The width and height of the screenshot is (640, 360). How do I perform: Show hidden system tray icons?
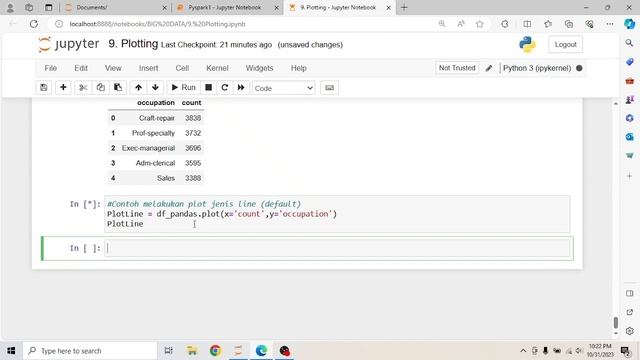(x=523, y=351)
